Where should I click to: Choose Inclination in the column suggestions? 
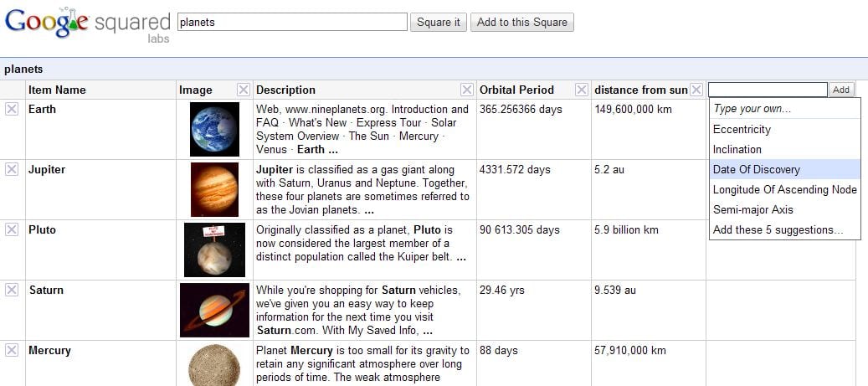pos(737,150)
